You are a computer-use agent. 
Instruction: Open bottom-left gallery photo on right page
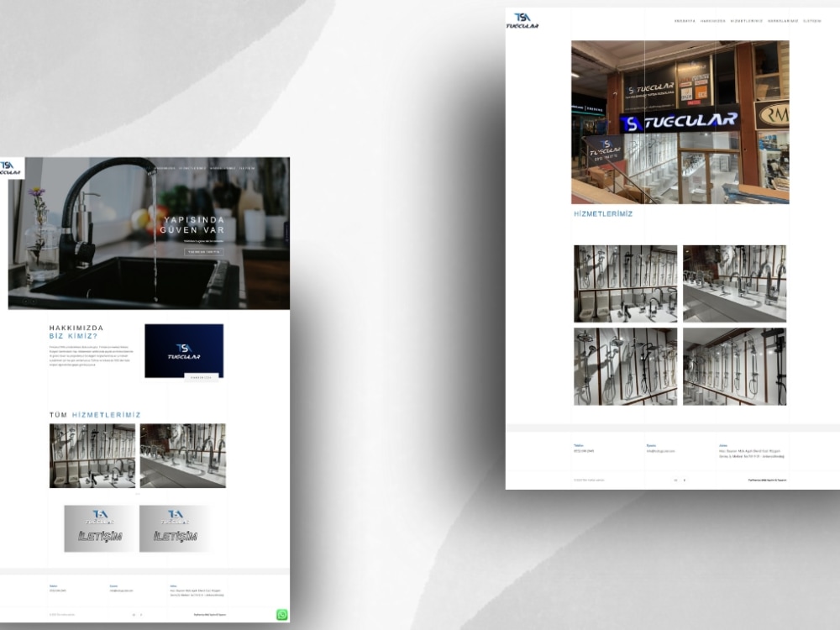pyautogui.click(x=625, y=366)
